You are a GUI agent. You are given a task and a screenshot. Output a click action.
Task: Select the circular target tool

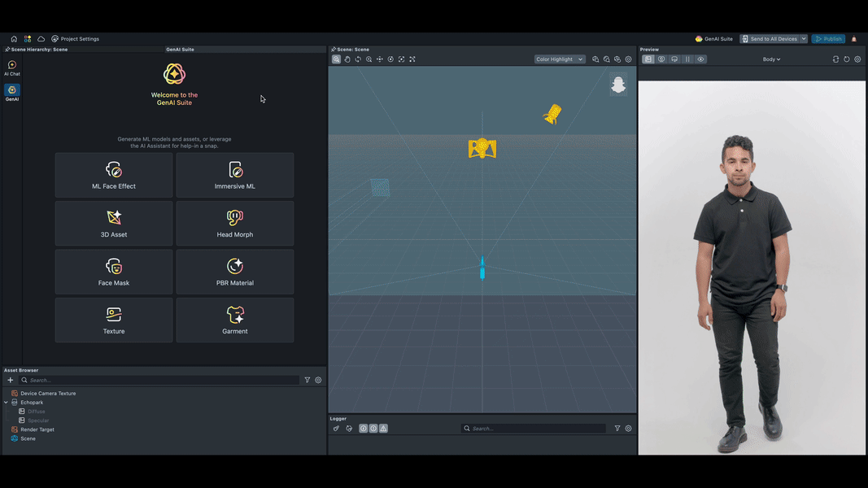[x=390, y=59]
